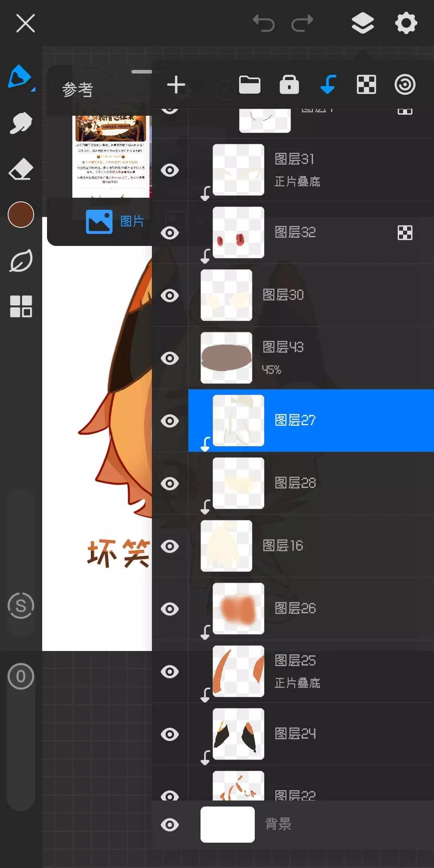Hide layer 图层16

(x=170, y=546)
